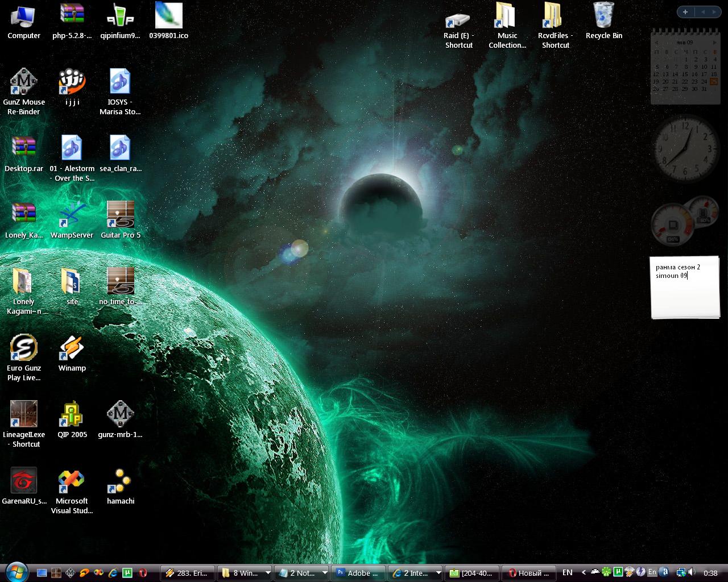This screenshot has height=582, width=728.
Task: Select the GunZ Mouse Re-Binder shortcut
Action: click(24, 92)
